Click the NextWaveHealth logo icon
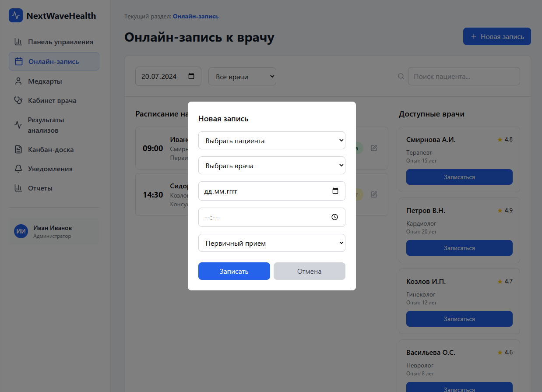The height and width of the screenshot is (392, 542). coord(16,16)
